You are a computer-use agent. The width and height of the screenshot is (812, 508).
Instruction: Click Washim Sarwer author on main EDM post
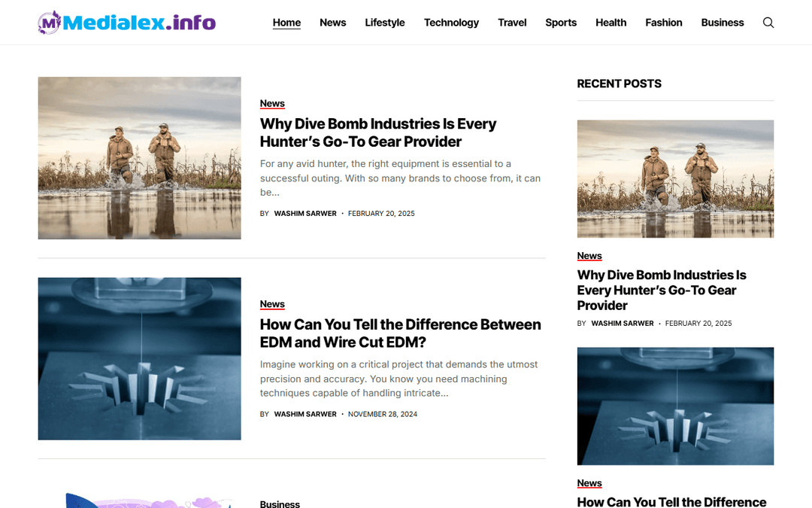[x=305, y=414]
